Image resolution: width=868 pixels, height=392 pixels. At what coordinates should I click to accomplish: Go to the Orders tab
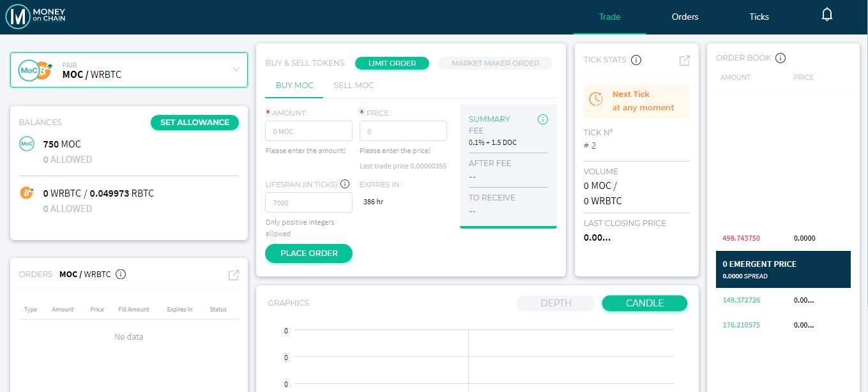(x=685, y=17)
